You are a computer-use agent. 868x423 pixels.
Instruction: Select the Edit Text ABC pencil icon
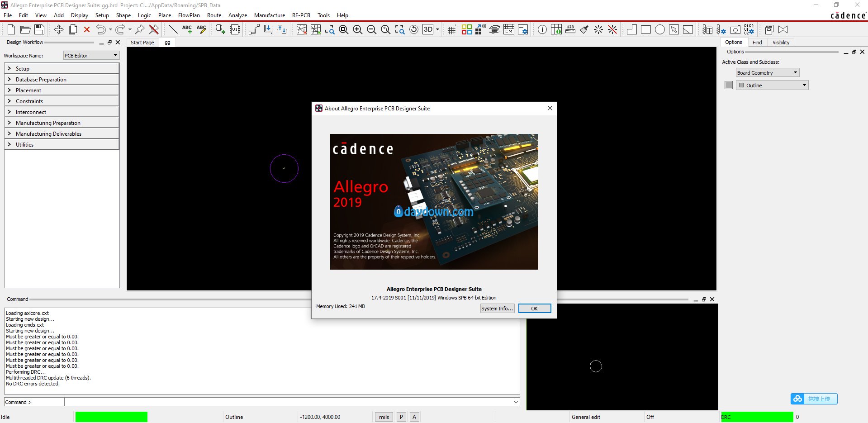pyautogui.click(x=201, y=29)
